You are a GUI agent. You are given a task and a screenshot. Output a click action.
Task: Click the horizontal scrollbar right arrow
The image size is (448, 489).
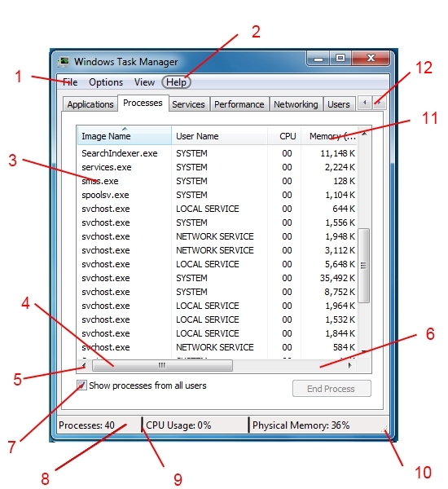coord(349,365)
